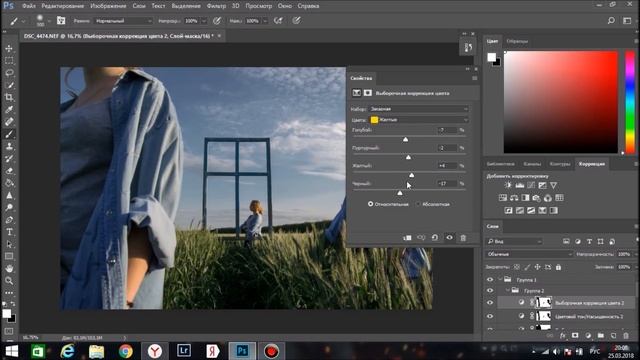Image resolution: width=640 pixels, height=360 pixels.
Task: Open File Explorer from the taskbar
Action: (96, 351)
